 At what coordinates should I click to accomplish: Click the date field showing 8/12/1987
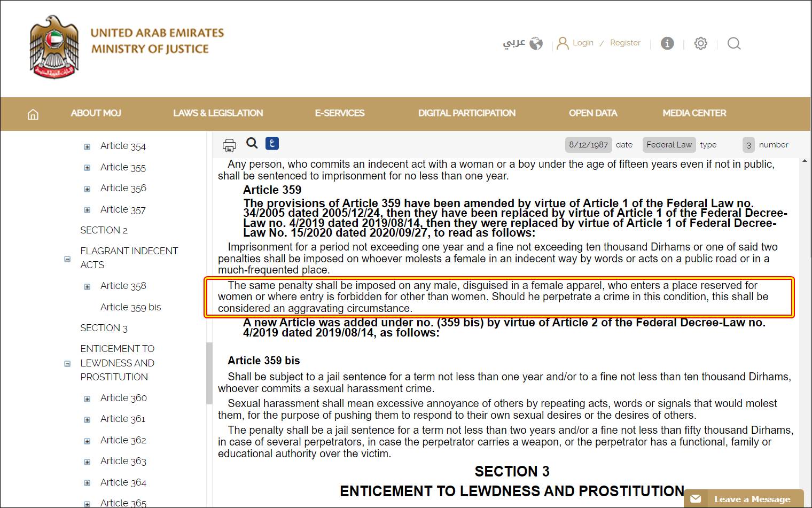(x=588, y=145)
